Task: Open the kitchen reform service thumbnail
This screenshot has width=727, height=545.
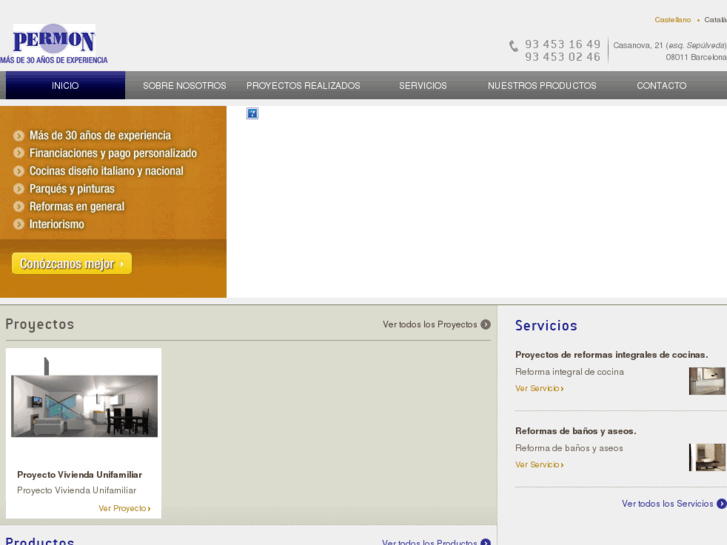Action: click(x=707, y=381)
